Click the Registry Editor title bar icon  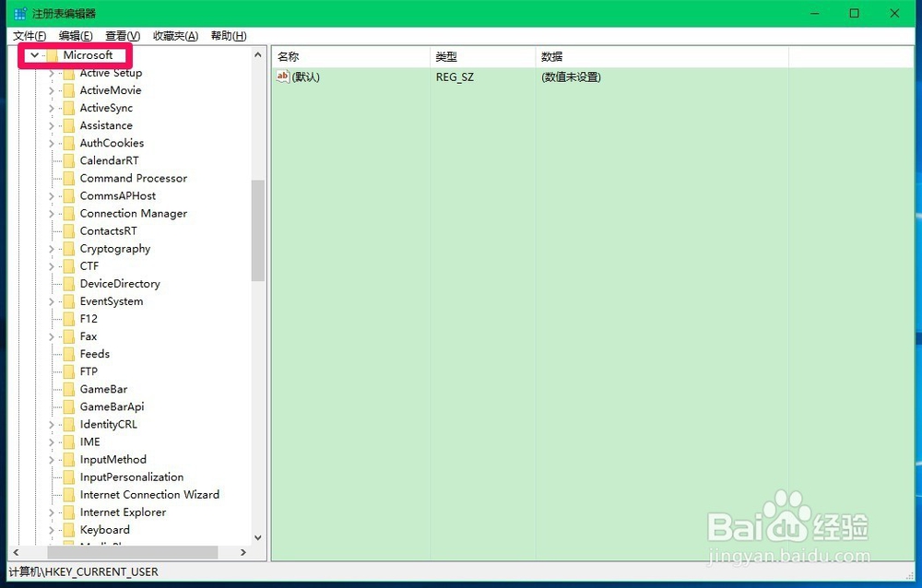click(x=20, y=13)
